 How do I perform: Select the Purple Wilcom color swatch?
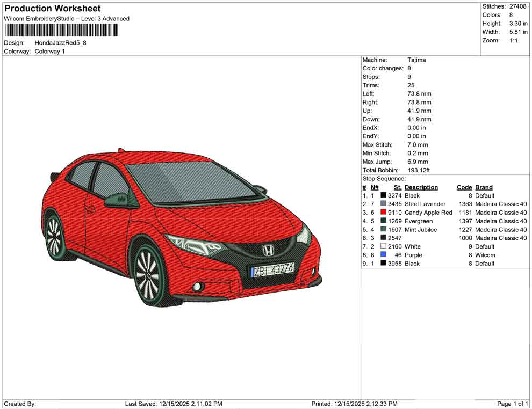pyautogui.click(x=383, y=255)
